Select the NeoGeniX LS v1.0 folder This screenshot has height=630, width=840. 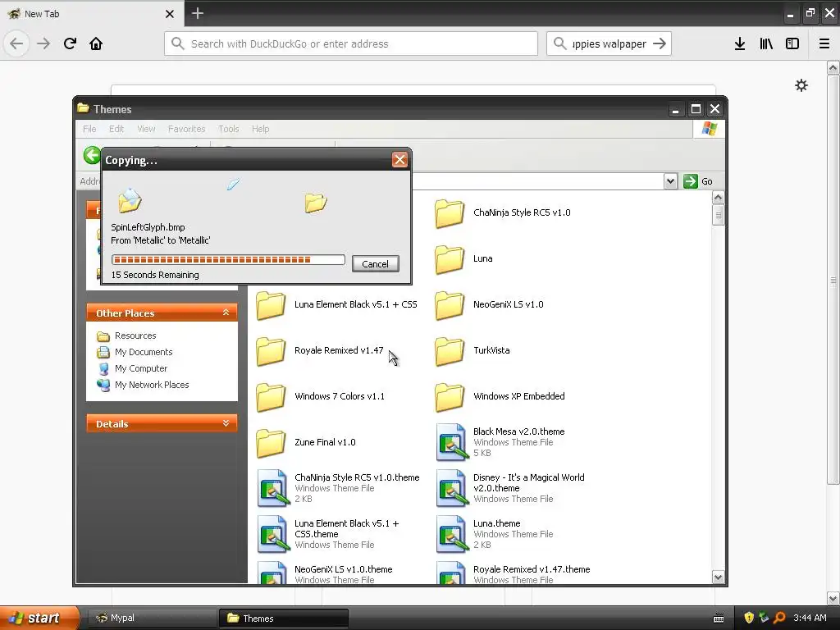coord(489,304)
